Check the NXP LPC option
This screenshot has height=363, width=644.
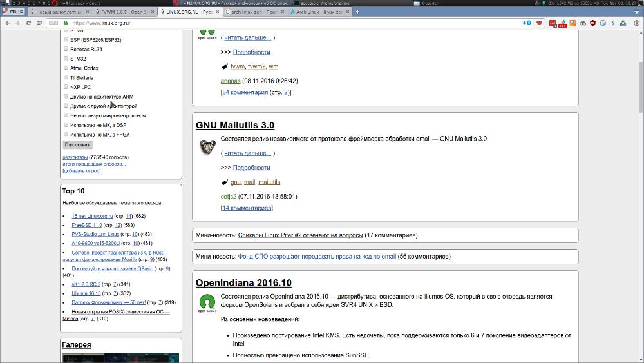[x=66, y=87]
